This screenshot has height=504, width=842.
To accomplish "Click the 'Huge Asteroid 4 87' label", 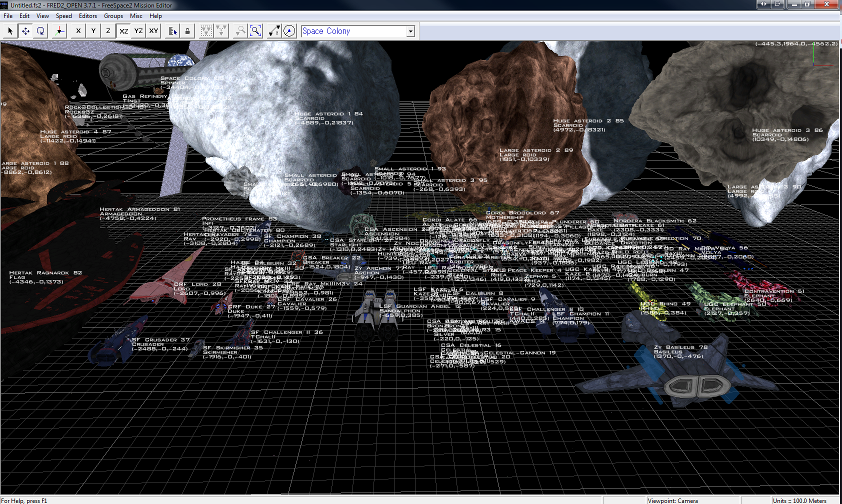I will (x=75, y=132).
